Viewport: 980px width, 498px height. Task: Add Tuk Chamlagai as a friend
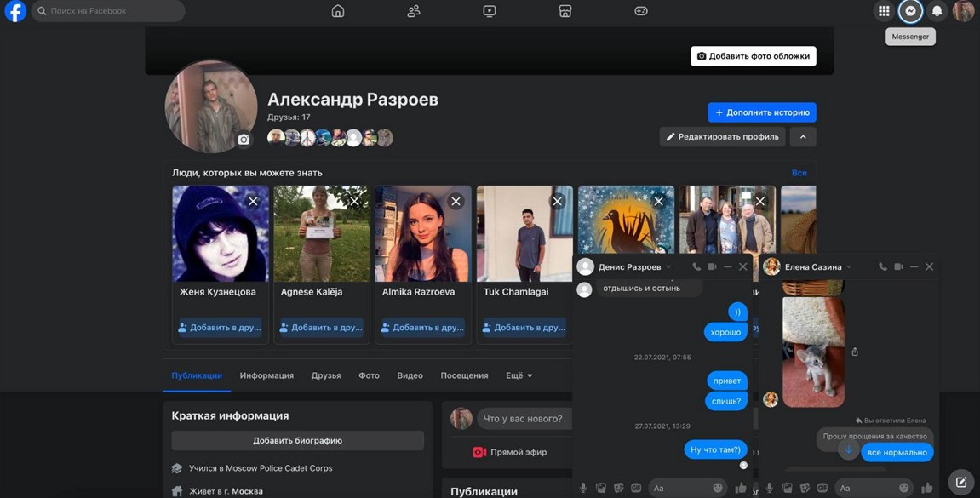point(524,328)
